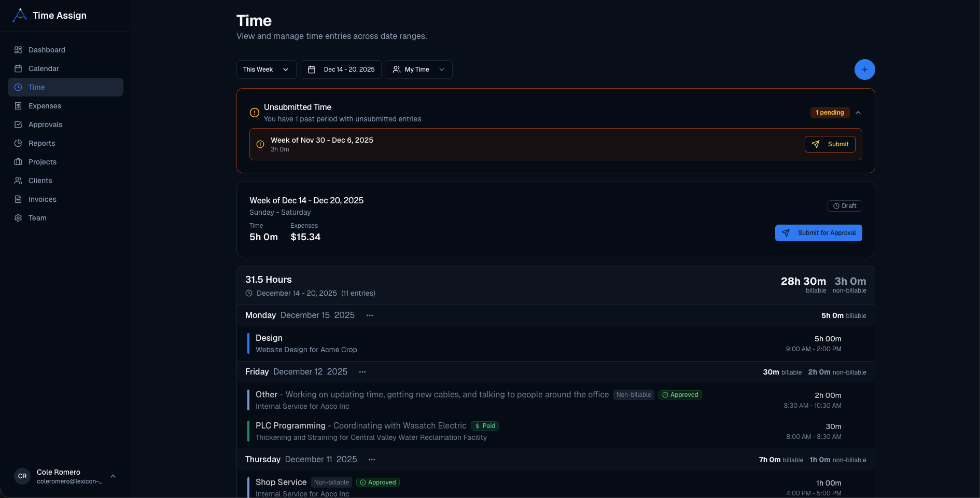Open Friday December 12 more options ellipsis
The image size is (980, 498).
point(362,372)
